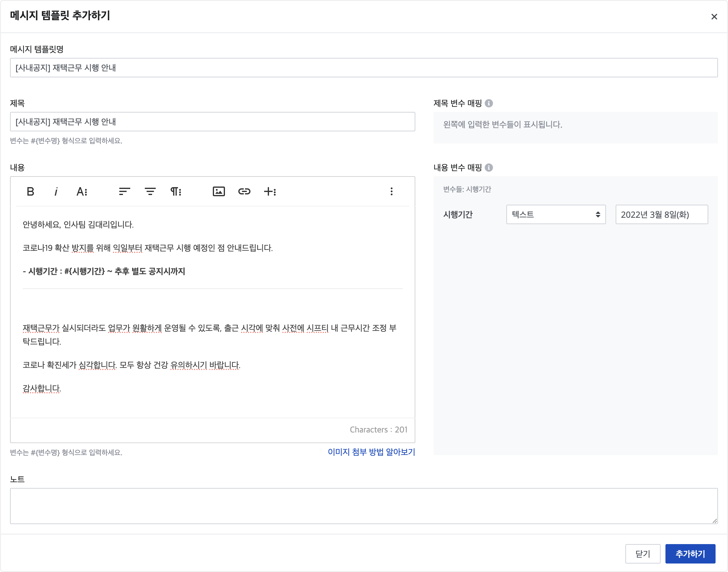Open the insert more (plus) menu
Screen dimensions: 728x572
pyautogui.click(x=270, y=192)
